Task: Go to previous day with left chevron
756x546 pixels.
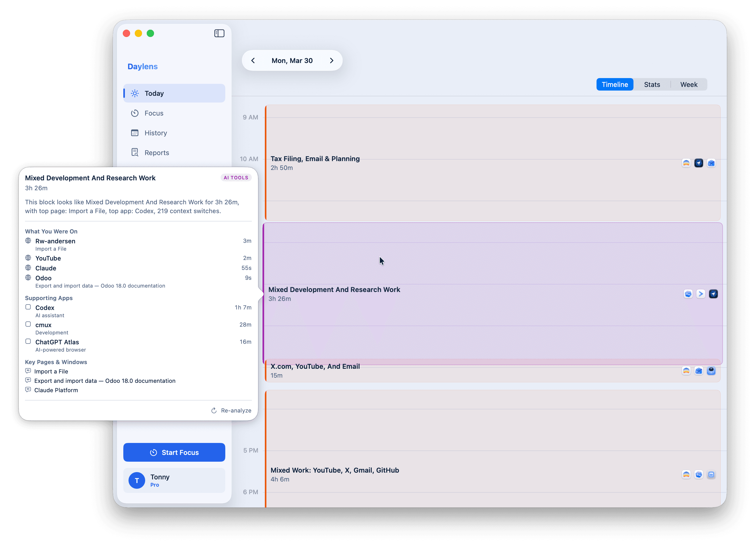Action: [253, 60]
